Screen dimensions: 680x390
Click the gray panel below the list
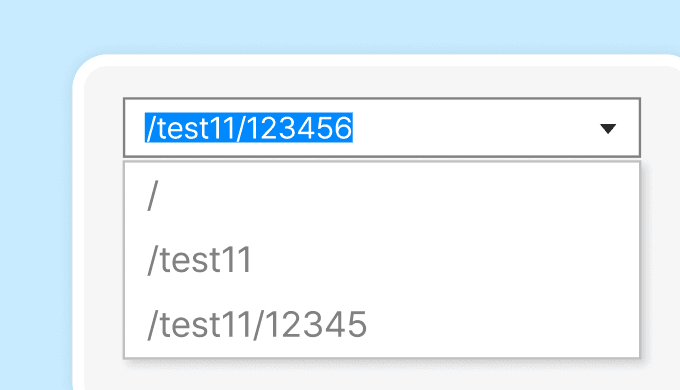coord(382,375)
